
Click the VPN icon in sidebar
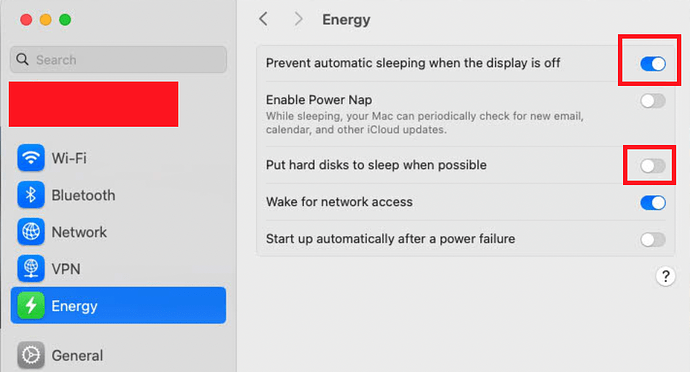pyautogui.click(x=31, y=269)
